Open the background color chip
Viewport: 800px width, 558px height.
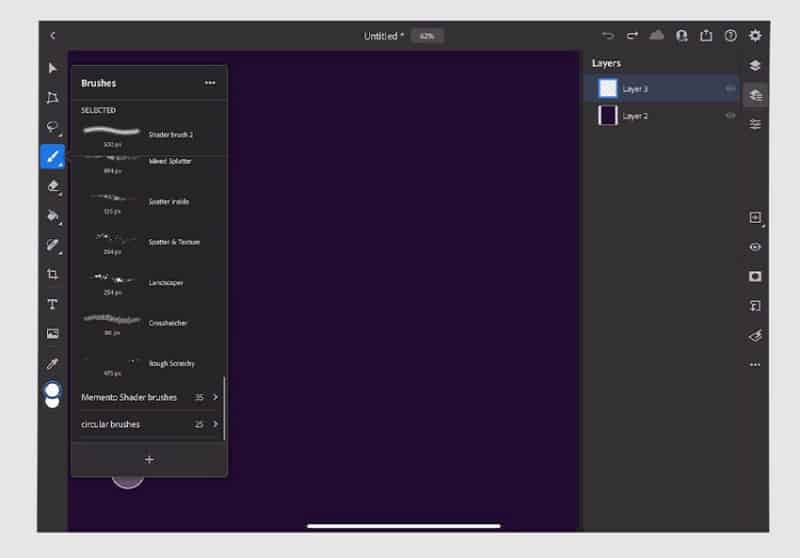click(52, 402)
